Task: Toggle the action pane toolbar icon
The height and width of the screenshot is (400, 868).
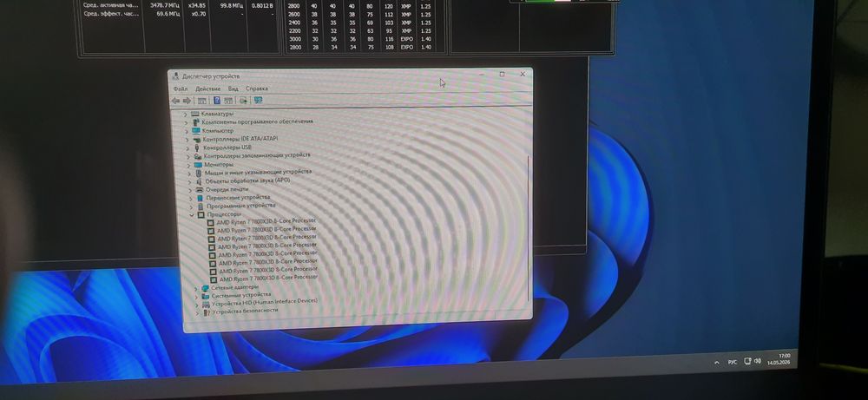Action: pos(228,100)
